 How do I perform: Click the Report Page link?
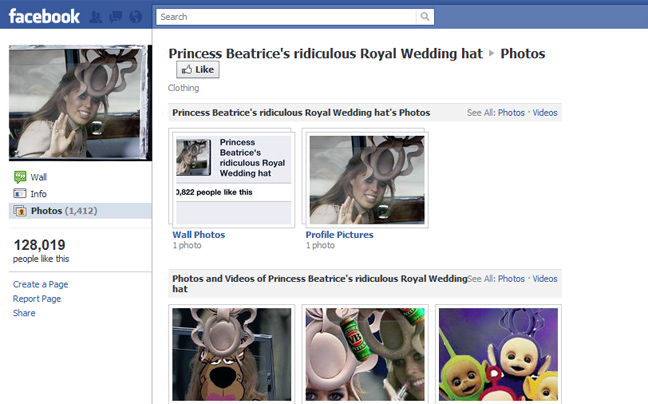coord(37,299)
